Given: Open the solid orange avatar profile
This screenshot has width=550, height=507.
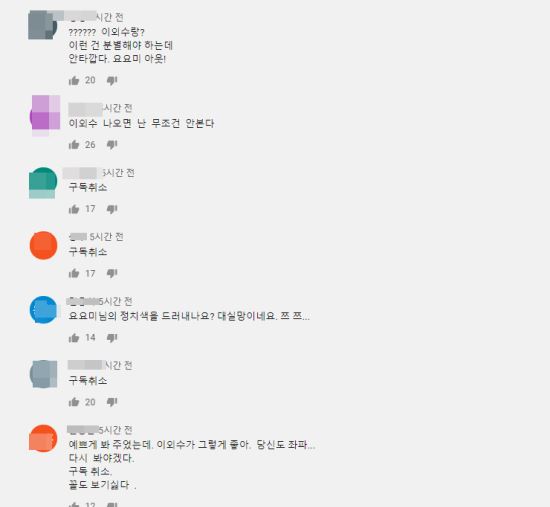Looking at the screenshot, I should 43,245.
